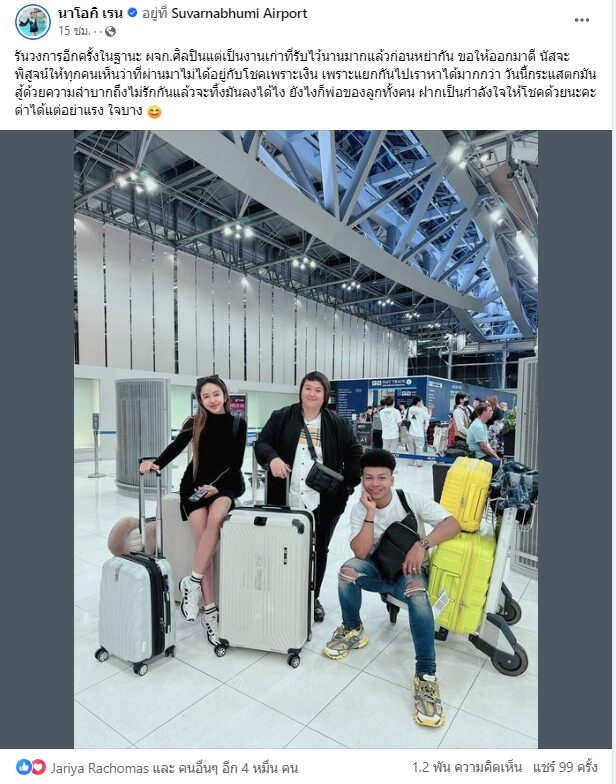The width and height of the screenshot is (616, 784).
Task: Click the blue like reaction icon
Action: tap(24, 766)
